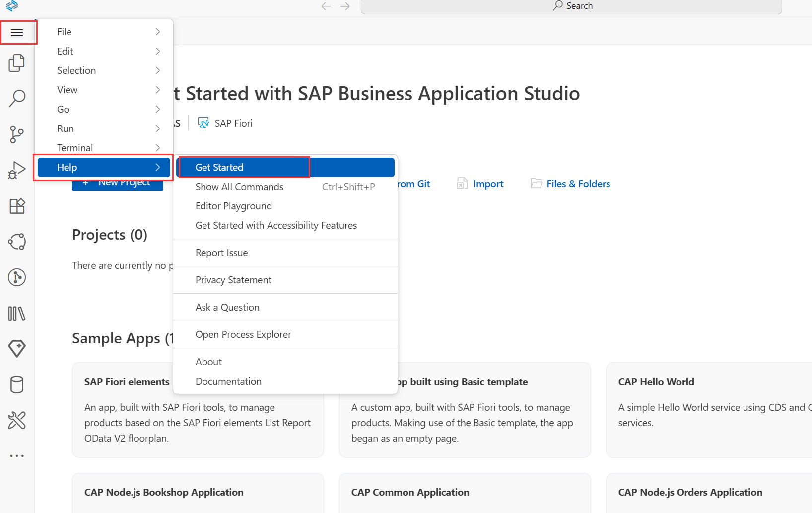Open the File menu

tap(104, 32)
